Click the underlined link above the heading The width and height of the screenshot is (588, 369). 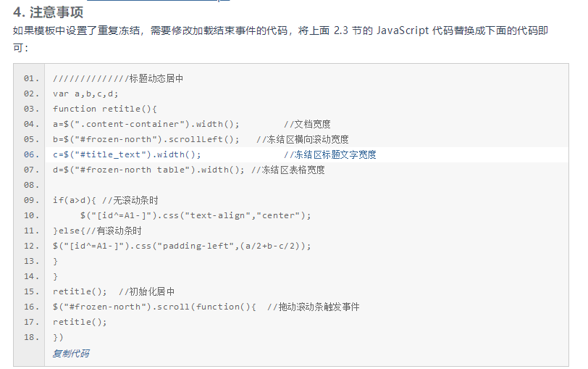coord(158,1)
